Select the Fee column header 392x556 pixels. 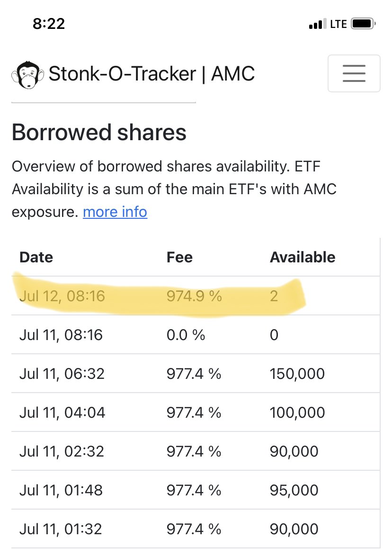coord(180,257)
